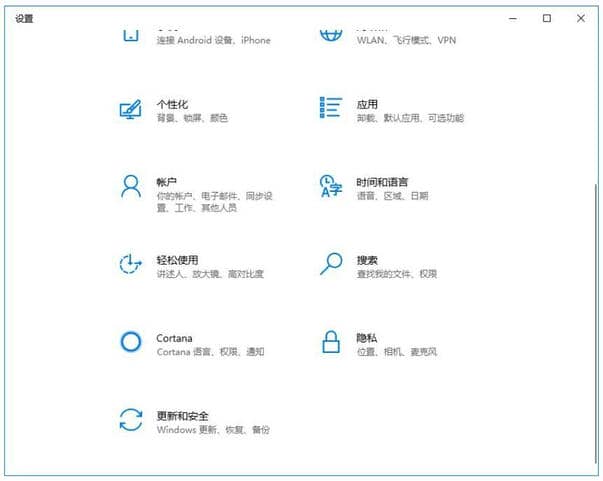Select the 时间和语言 heading
This screenshot has width=603, height=481.
(x=382, y=182)
